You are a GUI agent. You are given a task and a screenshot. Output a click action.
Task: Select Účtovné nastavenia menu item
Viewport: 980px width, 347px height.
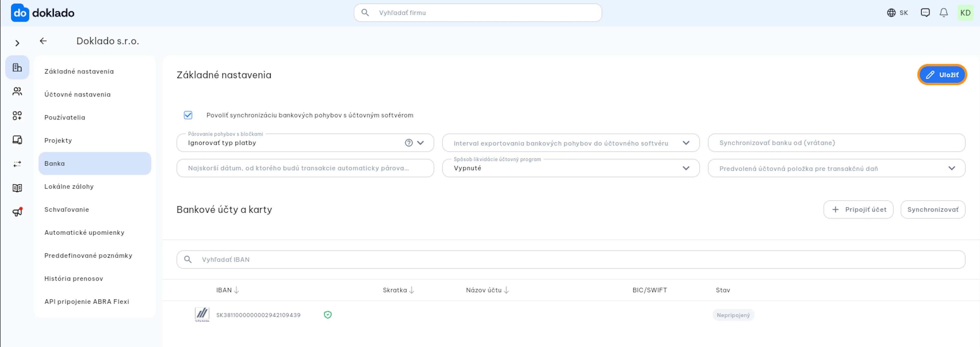point(95,94)
